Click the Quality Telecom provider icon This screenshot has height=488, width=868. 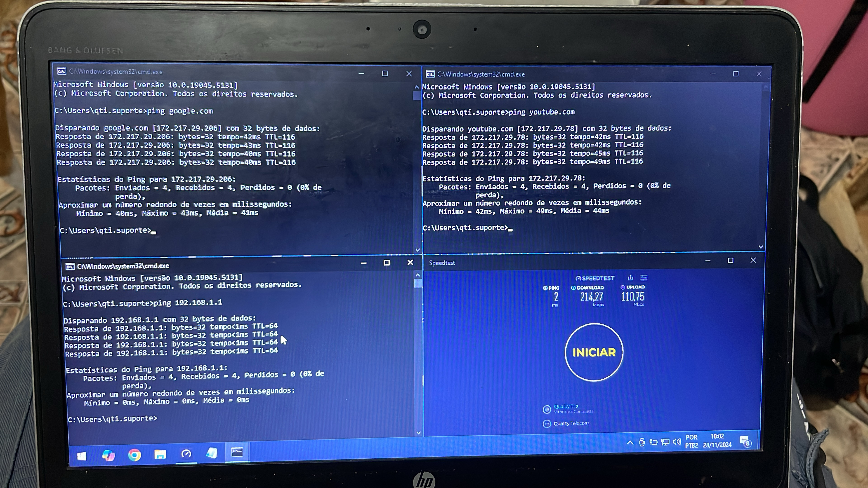point(547,424)
